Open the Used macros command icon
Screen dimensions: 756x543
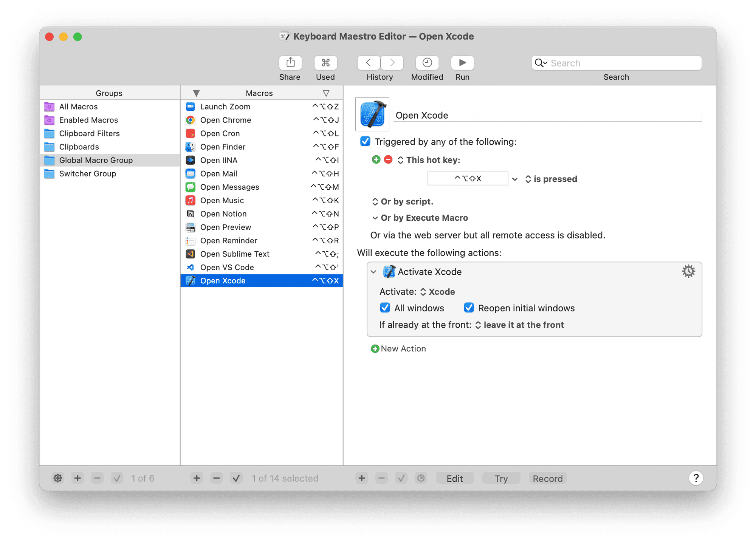coord(325,63)
